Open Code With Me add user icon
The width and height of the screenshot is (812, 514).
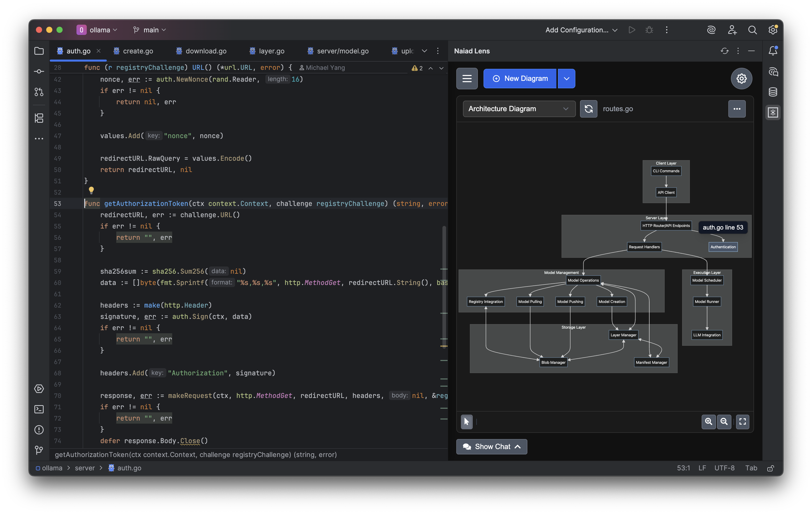coord(732,30)
